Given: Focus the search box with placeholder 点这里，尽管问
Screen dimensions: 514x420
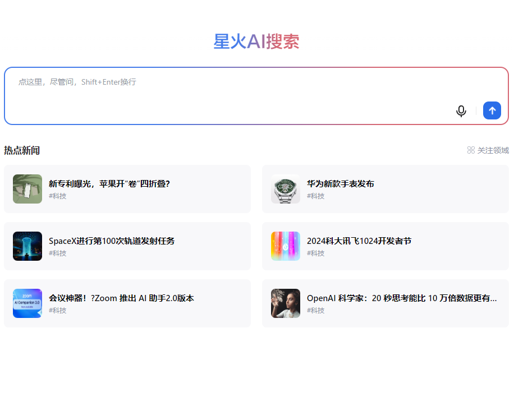Looking at the screenshot, I should 256,96.
